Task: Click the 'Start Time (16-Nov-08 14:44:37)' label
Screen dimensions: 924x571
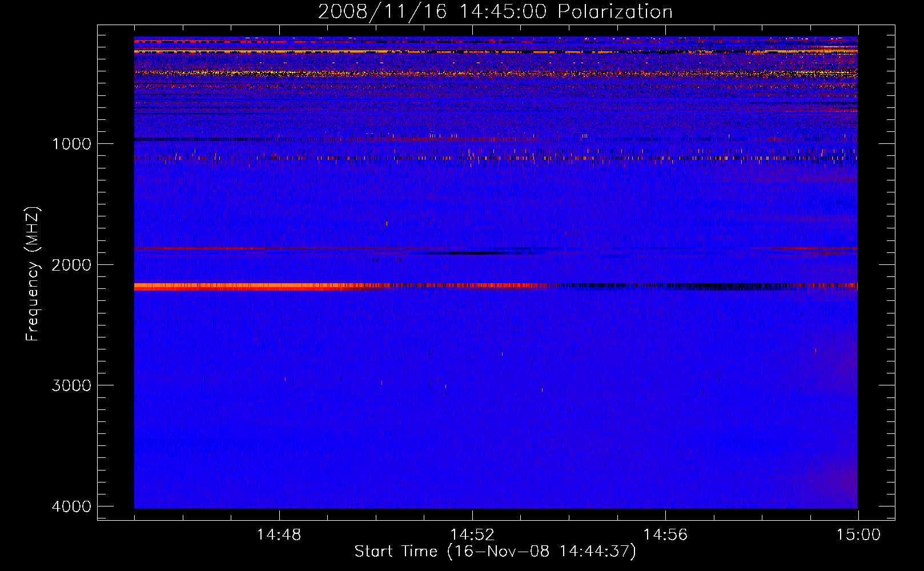Action: (495, 552)
